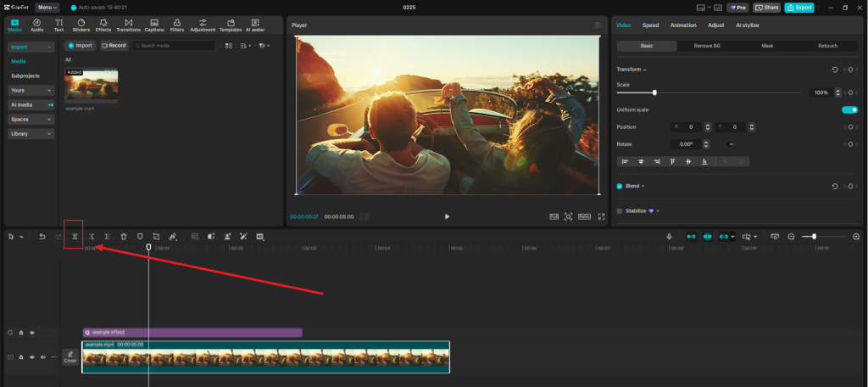This screenshot has height=387, width=868.
Task: Select Subprojects in the sidebar
Action: pyautogui.click(x=25, y=76)
